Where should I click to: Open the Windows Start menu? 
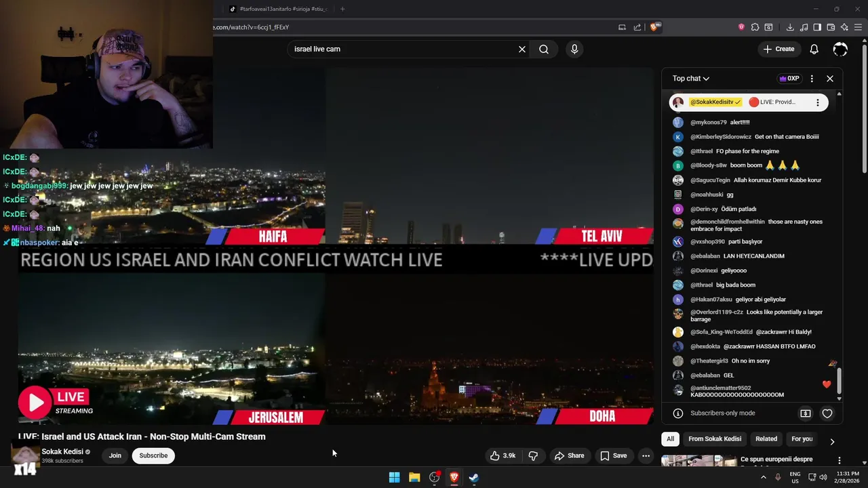[394, 477]
